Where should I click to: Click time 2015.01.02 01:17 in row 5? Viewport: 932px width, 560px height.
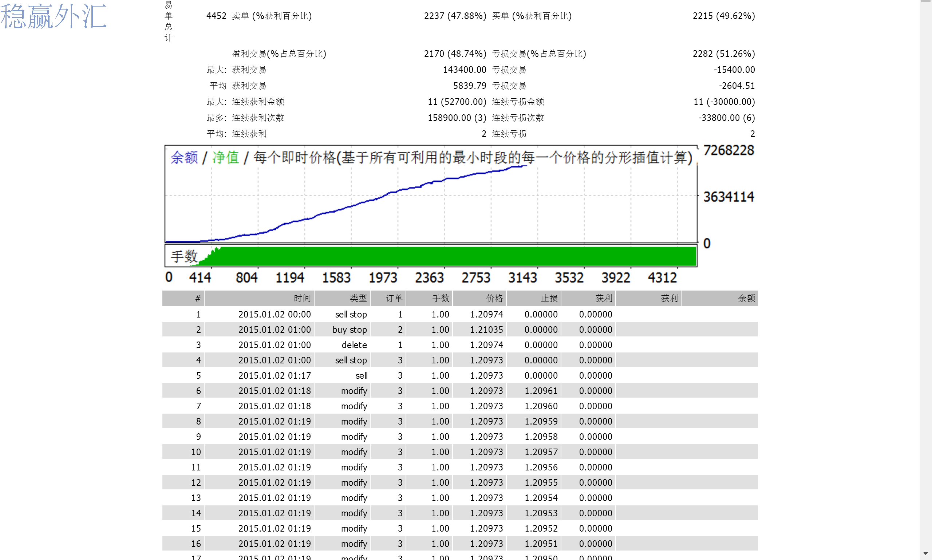(x=274, y=375)
